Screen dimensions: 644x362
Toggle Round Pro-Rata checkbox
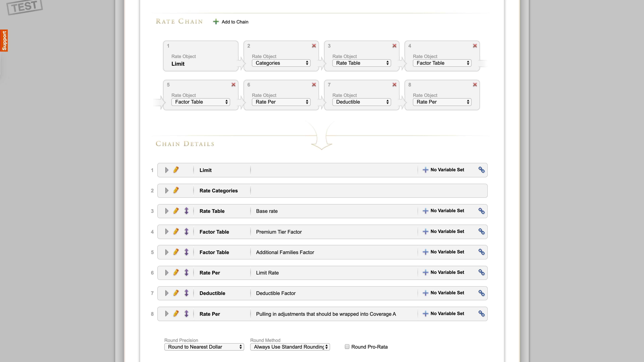coord(347,347)
